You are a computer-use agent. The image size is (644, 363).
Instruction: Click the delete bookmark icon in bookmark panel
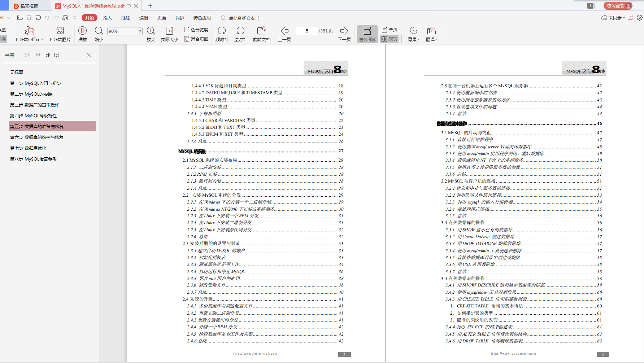click(57, 55)
